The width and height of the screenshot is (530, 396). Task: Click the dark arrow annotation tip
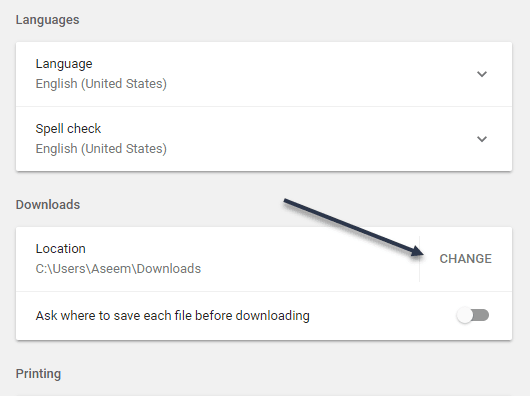[x=422, y=253]
